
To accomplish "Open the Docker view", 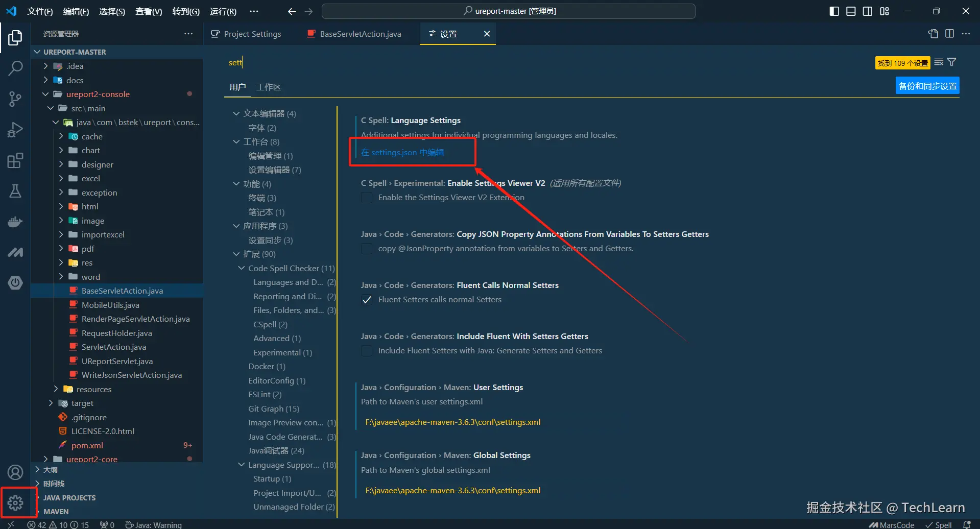I will pyautogui.click(x=15, y=222).
